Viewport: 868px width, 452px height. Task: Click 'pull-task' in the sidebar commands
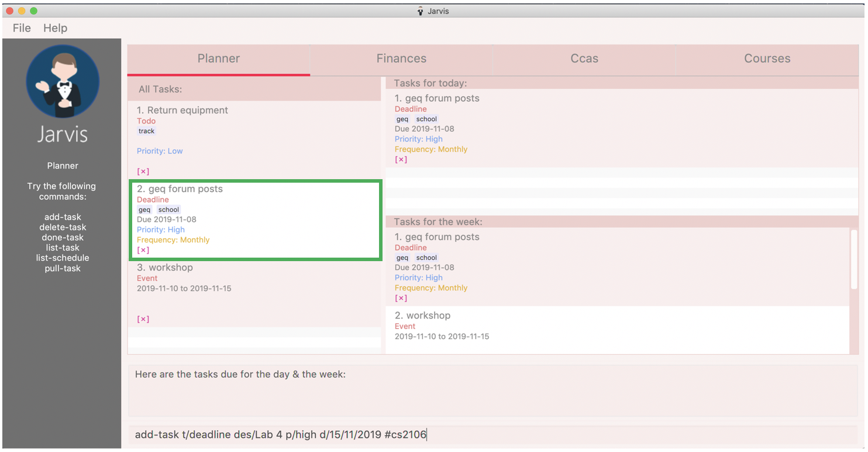click(x=63, y=269)
